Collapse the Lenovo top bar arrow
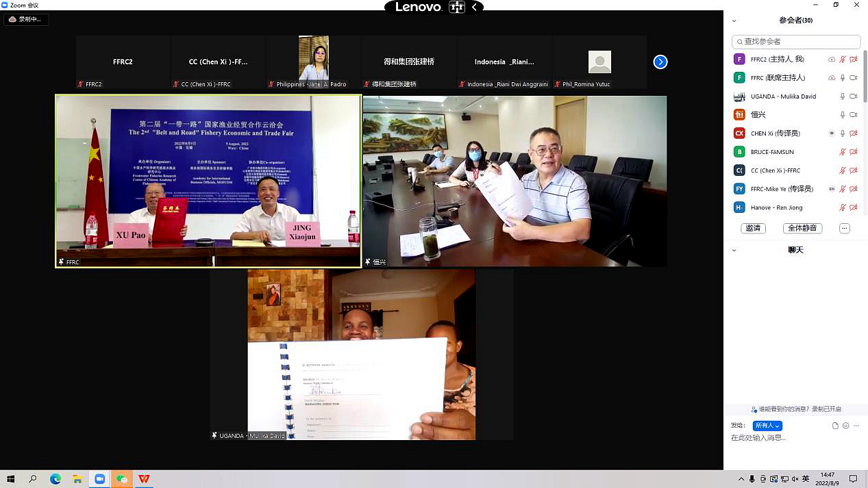This screenshot has height=488, width=868. click(x=474, y=8)
